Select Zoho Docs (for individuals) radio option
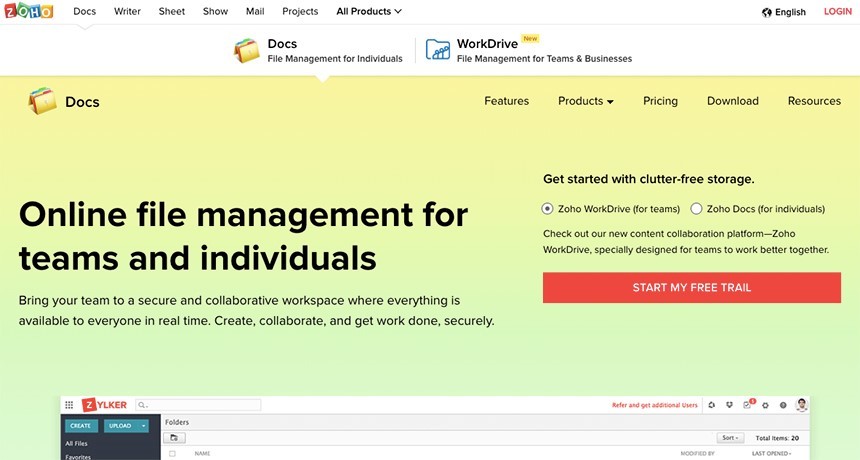This screenshot has width=860, height=460. (697, 209)
